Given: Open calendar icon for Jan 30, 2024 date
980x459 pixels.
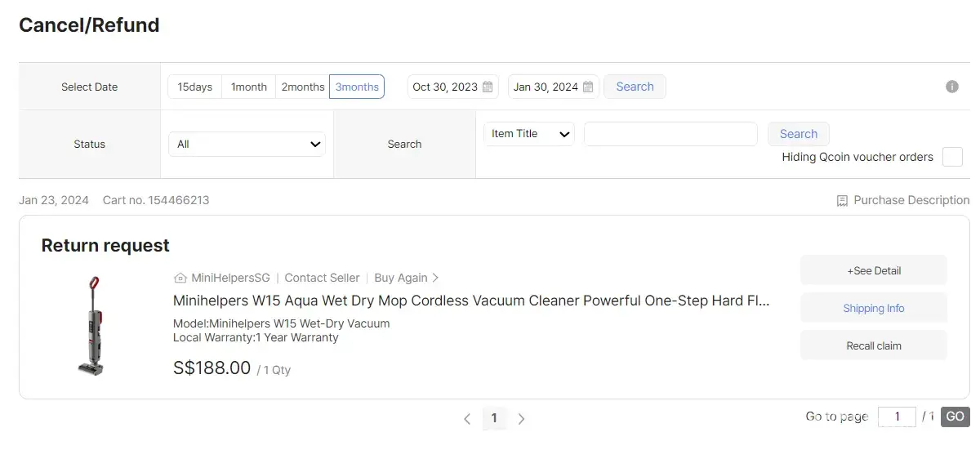Looking at the screenshot, I should point(588,87).
